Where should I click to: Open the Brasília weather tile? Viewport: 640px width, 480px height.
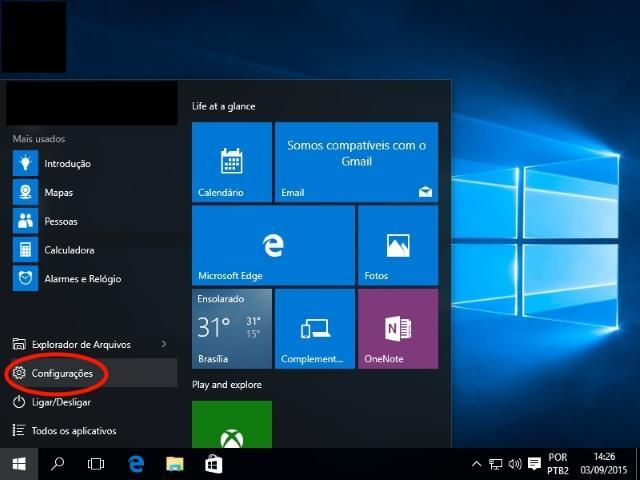[x=232, y=329]
